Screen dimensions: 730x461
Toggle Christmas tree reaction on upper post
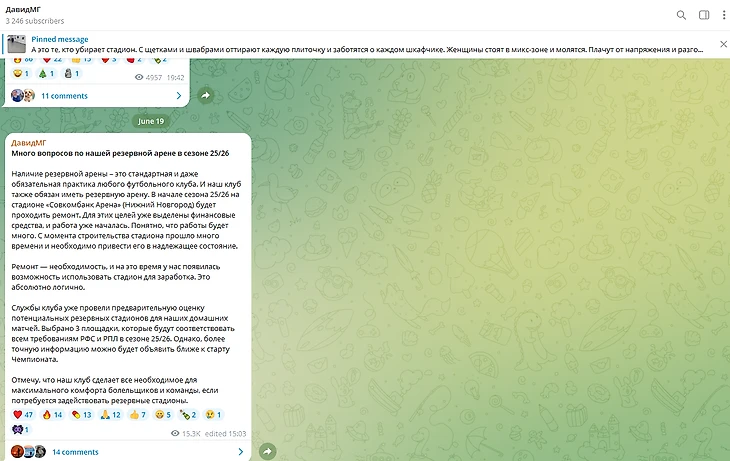tap(46, 74)
